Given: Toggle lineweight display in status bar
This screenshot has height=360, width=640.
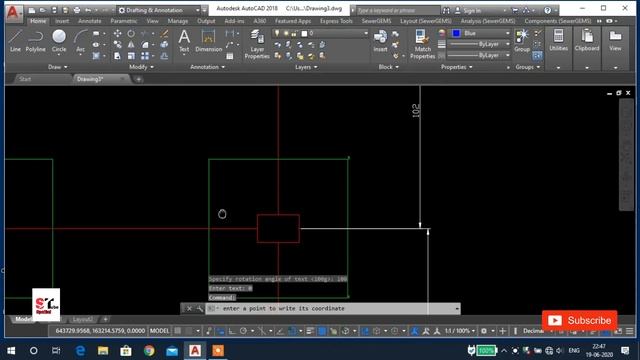Looking at the screenshot, I should coord(310,331).
